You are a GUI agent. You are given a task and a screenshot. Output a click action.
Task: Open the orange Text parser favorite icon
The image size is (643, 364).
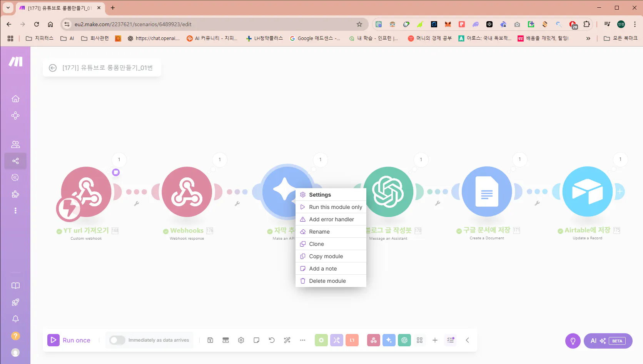click(x=352, y=340)
